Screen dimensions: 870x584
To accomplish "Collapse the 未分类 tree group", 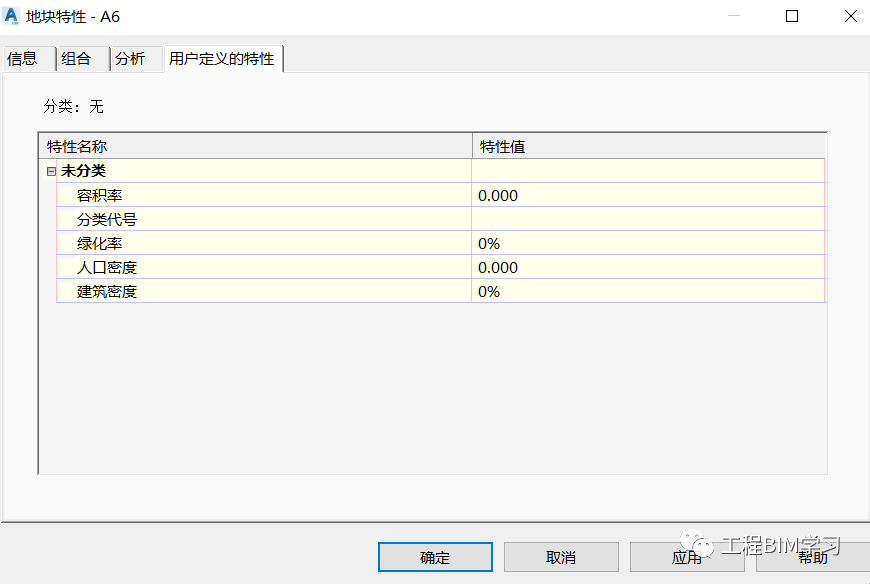I will click(x=51, y=171).
